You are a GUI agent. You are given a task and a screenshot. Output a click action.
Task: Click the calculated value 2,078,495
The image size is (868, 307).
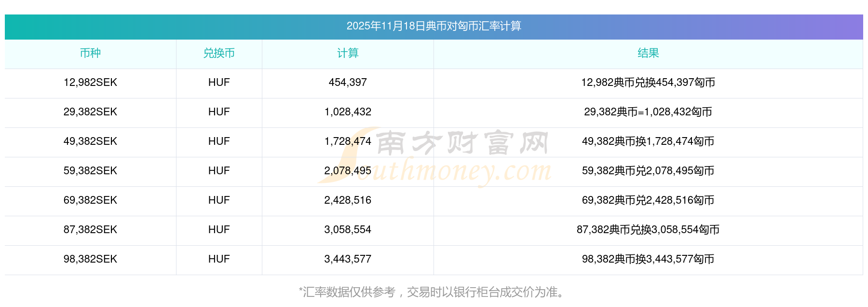pos(348,171)
